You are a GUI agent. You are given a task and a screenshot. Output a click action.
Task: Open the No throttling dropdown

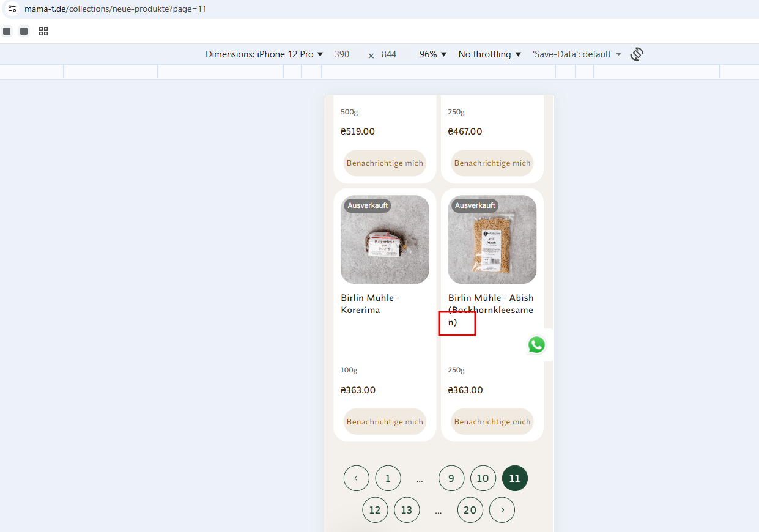490,54
